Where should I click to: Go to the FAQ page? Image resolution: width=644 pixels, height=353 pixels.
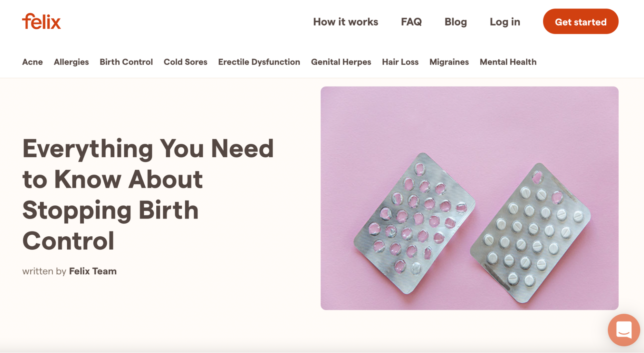(411, 22)
